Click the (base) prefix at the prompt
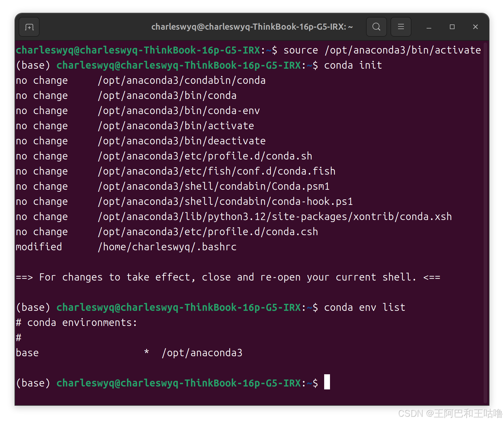The height and width of the screenshot is (422, 504). tap(33, 382)
